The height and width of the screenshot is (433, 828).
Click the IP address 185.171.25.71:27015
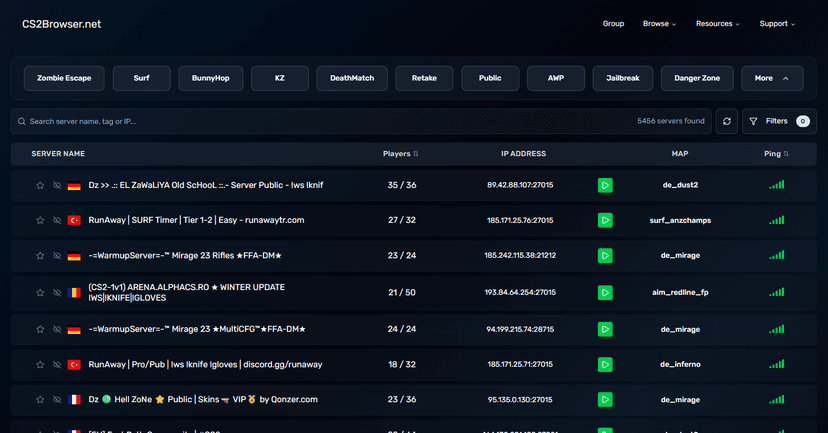pyautogui.click(x=520, y=364)
